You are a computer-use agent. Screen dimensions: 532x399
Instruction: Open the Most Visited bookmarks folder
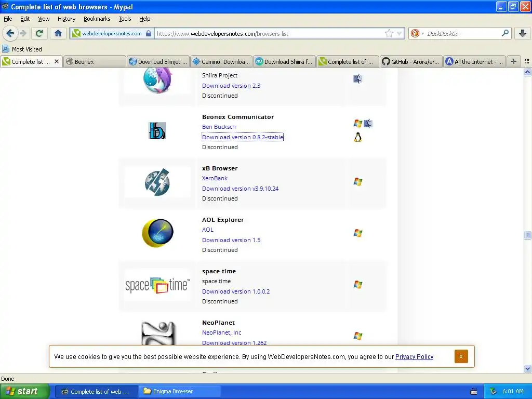tap(22, 49)
